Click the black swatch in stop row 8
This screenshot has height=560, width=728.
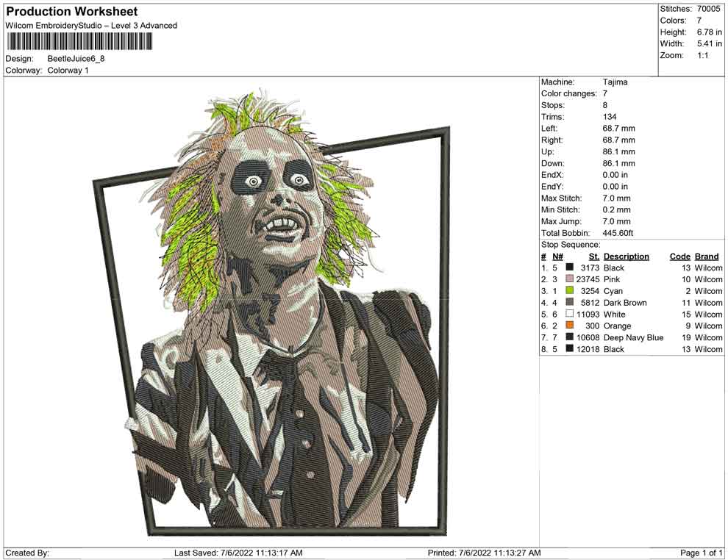(570, 349)
